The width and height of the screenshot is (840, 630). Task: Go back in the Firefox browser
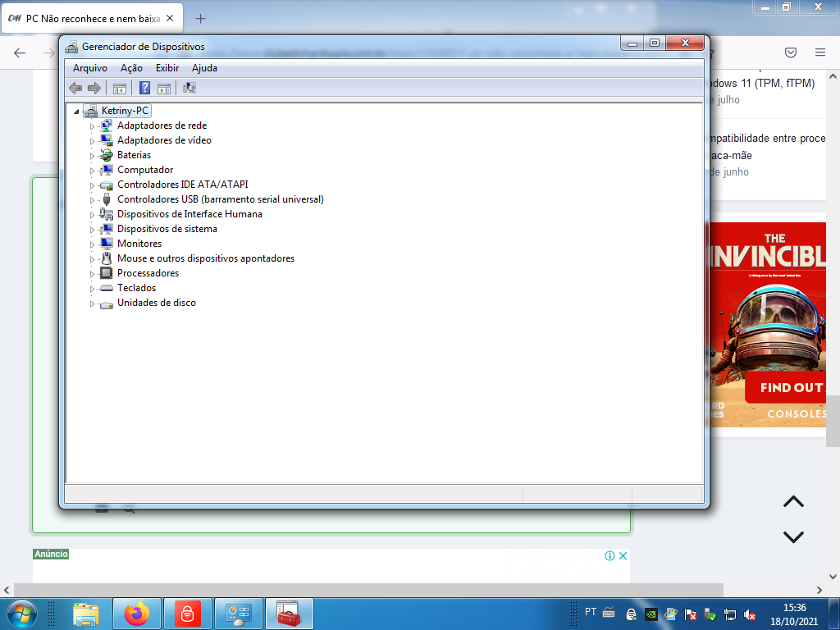click(20, 52)
